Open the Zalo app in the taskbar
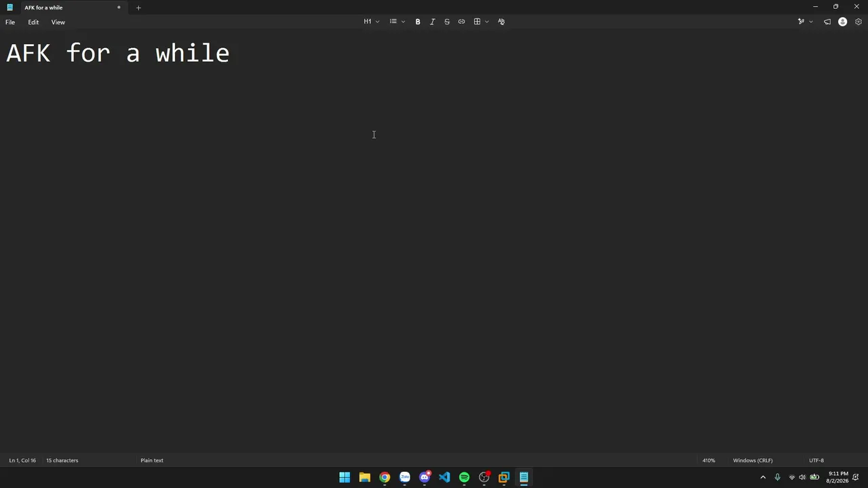 point(405,477)
